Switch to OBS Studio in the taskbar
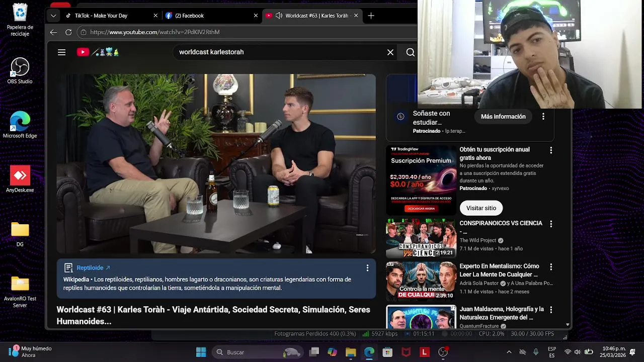 click(443, 352)
